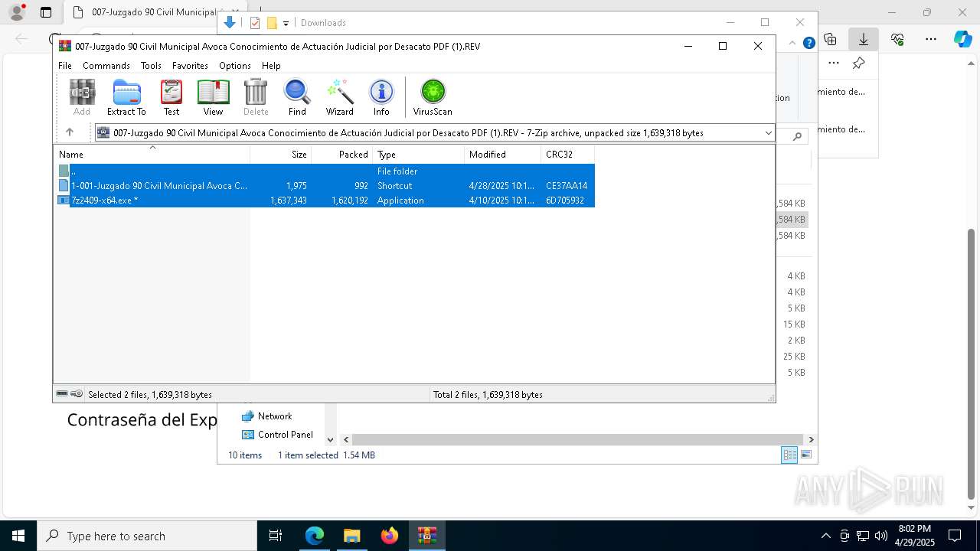Viewport: 980px width, 551px height.
Task: Switch Explorer to large icons view
Action: click(x=805, y=455)
